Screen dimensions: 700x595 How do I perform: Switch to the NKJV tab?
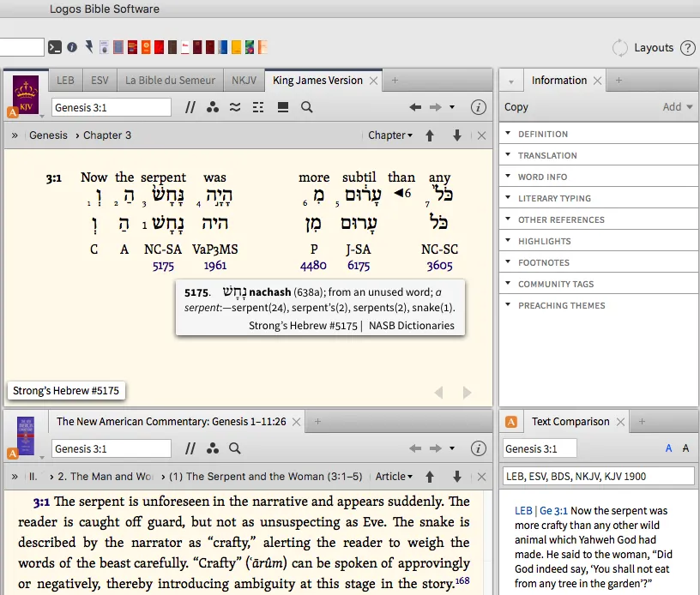coord(244,81)
